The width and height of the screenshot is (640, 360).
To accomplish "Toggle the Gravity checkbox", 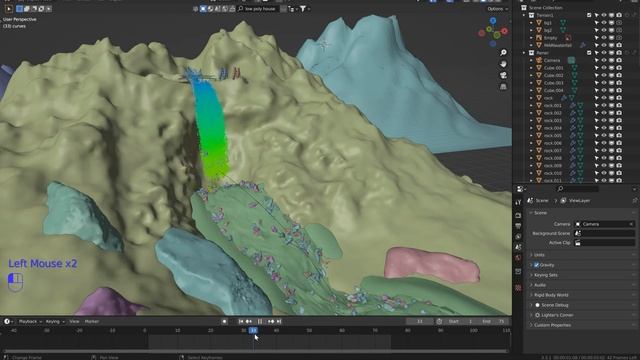I will 536,265.
